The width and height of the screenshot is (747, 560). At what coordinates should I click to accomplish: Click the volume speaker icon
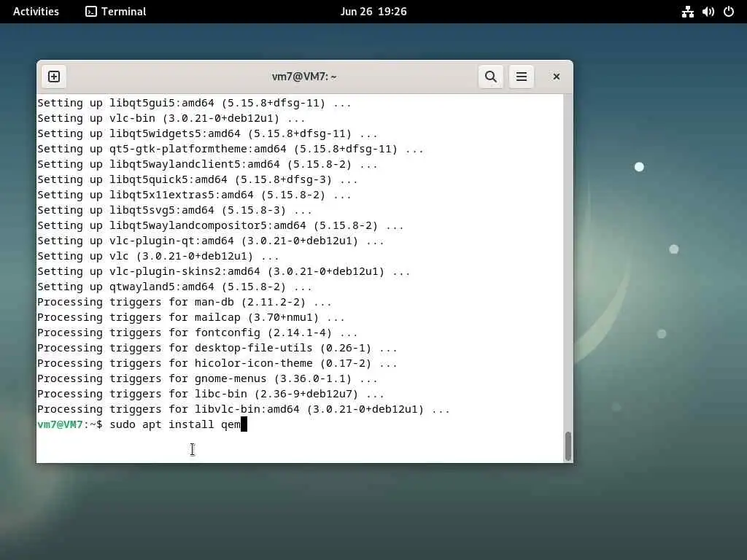click(708, 12)
